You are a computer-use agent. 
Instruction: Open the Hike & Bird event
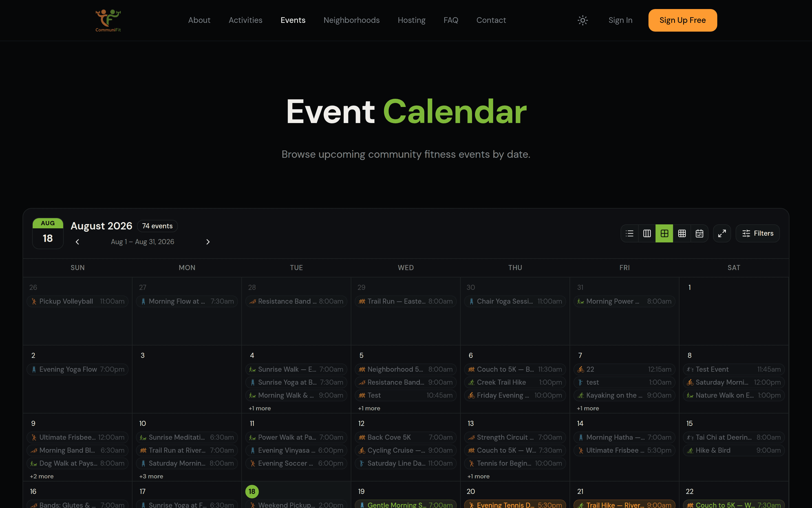point(734,450)
